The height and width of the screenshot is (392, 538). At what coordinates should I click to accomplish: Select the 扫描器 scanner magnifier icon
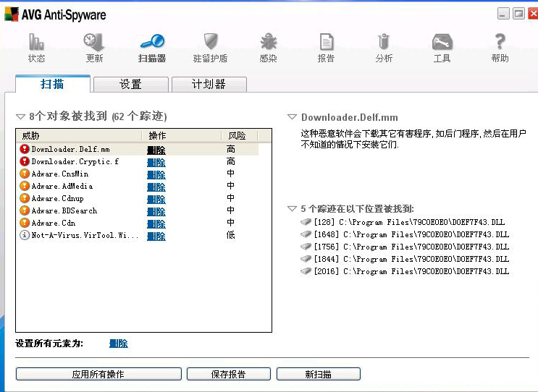coord(152,41)
